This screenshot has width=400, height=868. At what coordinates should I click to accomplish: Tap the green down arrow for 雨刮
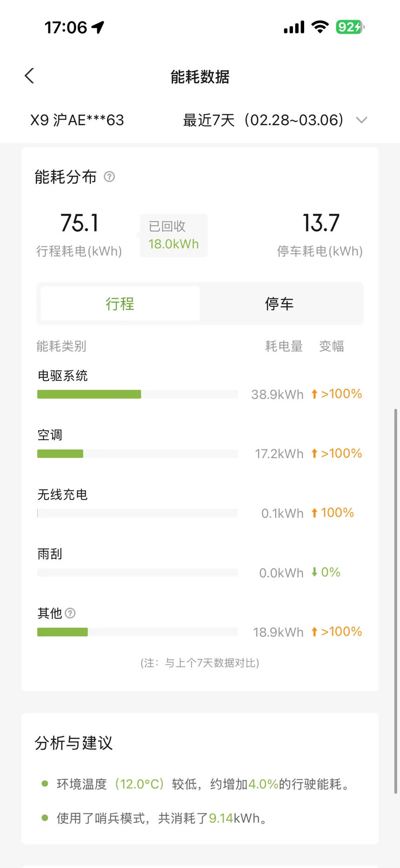[314, 572]
